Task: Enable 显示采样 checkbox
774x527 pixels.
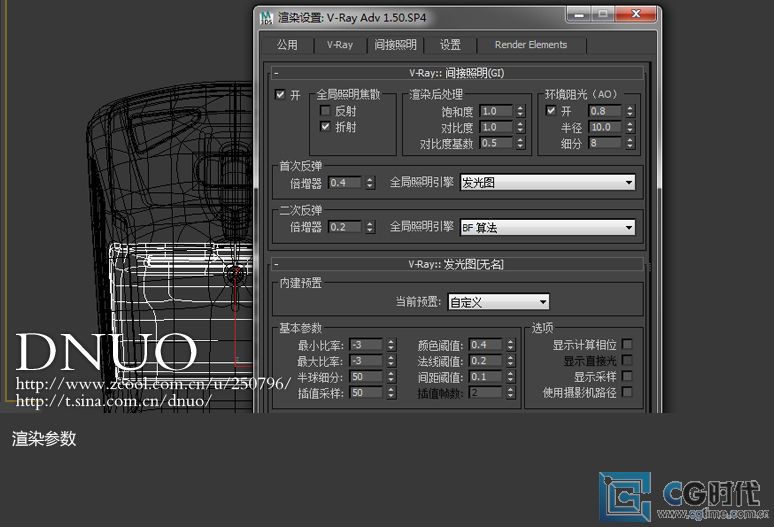Action: (x=627, y=376)
